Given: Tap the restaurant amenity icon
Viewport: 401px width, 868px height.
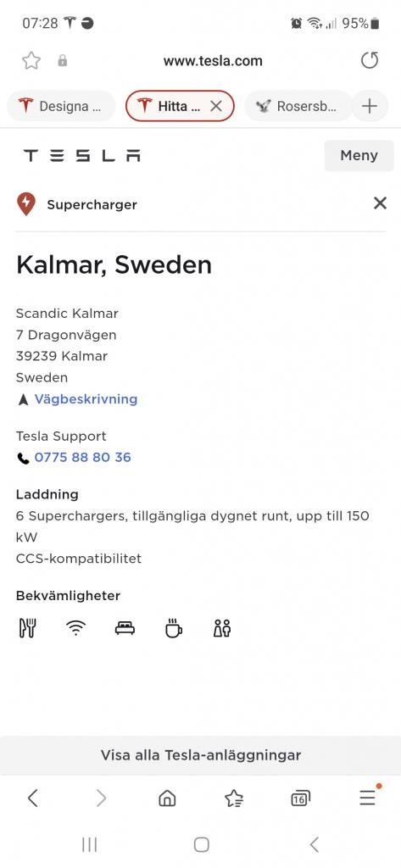Looking at the screenshot, I should [27, 628].
